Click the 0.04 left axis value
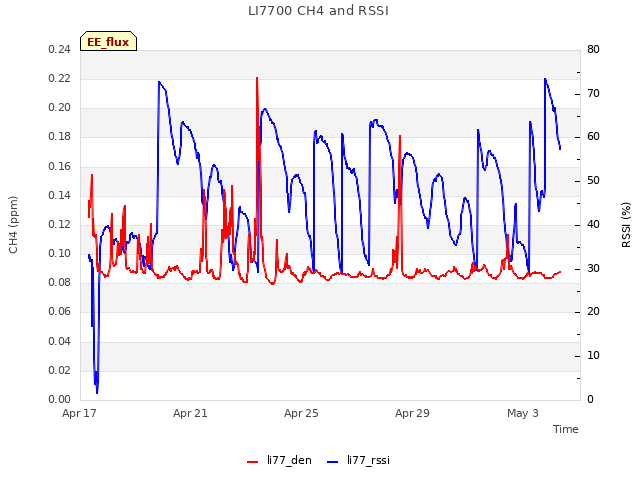640x480 pixels. coord(60,341)
